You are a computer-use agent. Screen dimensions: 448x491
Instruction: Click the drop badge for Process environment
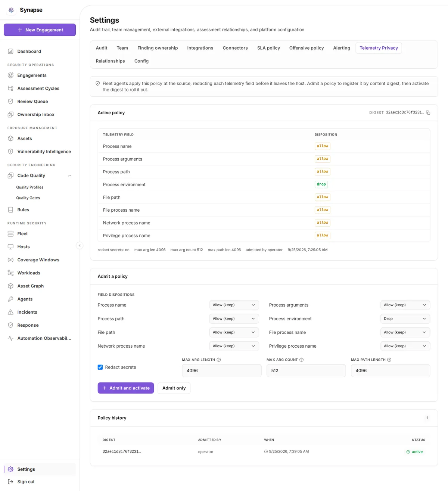coord(321,184)
